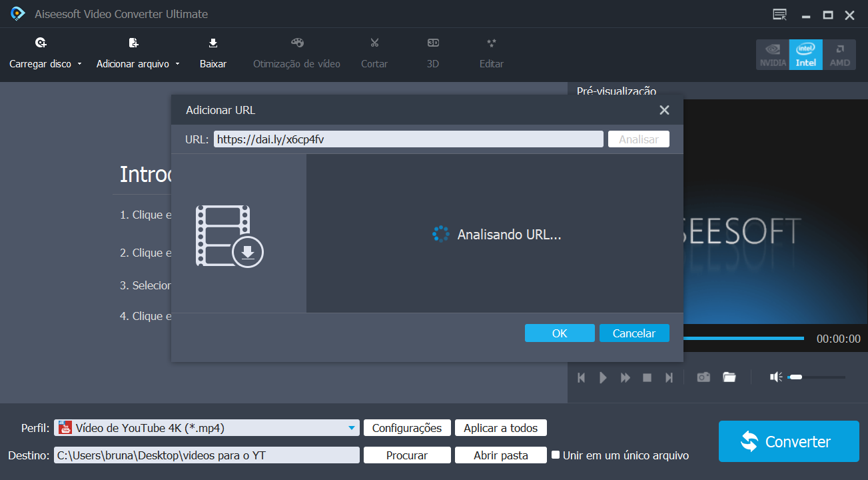This screenshot has width=868, height=480.
Task: Click the 00:00:00 preview time display
Action: (839, 339)
